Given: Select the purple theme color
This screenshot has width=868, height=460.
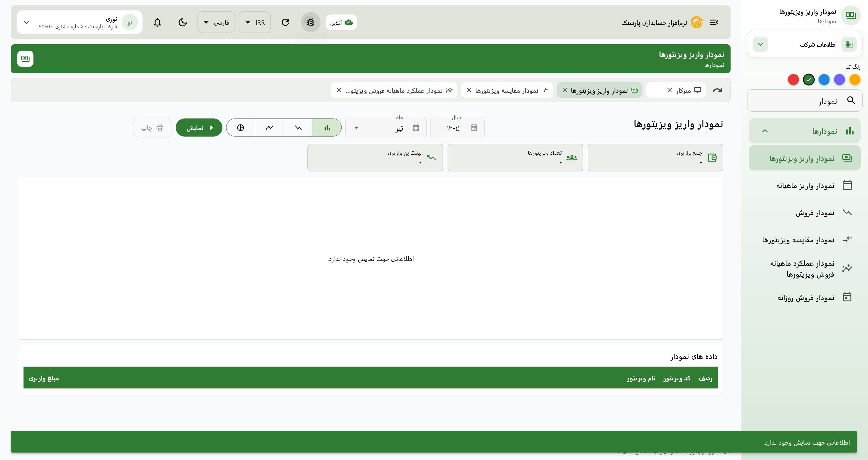Looking at the screenshot, I should point(839,80).
